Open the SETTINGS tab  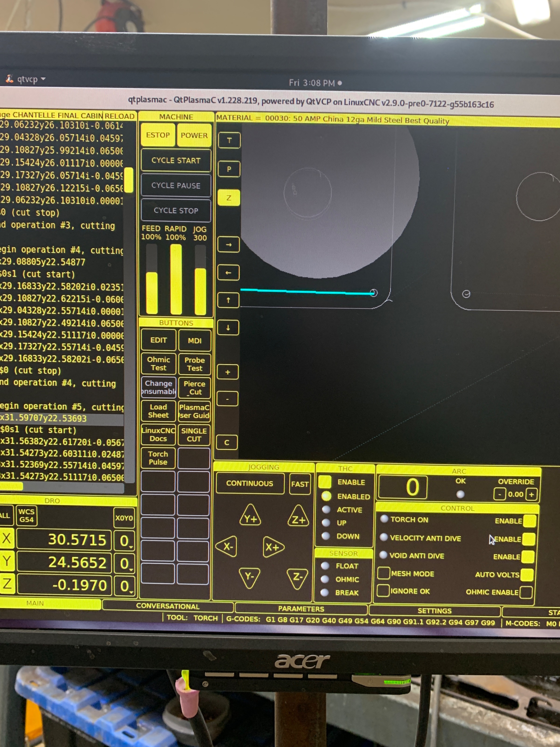434,611
